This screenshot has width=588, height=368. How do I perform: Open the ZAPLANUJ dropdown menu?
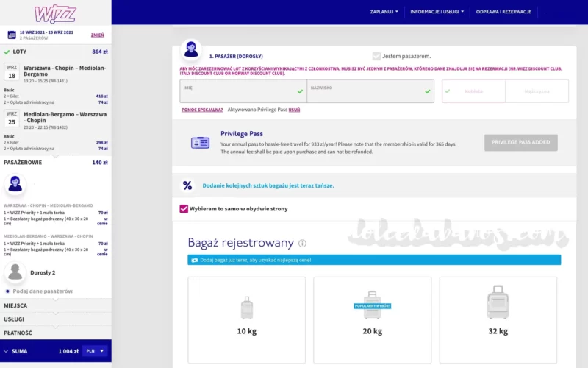(384, 12)
